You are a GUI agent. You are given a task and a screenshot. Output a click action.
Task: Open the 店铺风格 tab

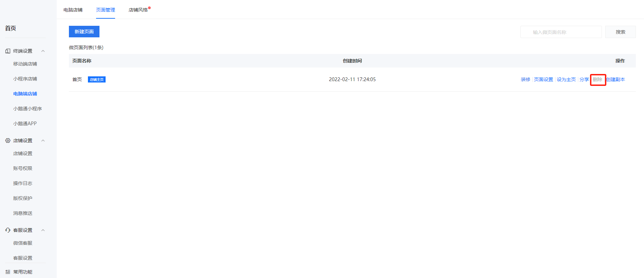pyautogui.click(x=138, y=10)
